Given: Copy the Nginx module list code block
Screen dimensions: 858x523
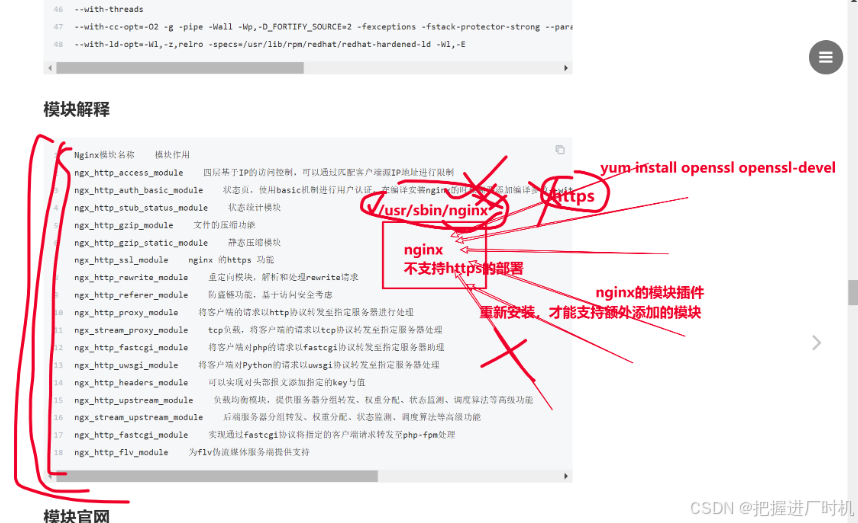Looking at the screenshot, I should coord(560,150).
